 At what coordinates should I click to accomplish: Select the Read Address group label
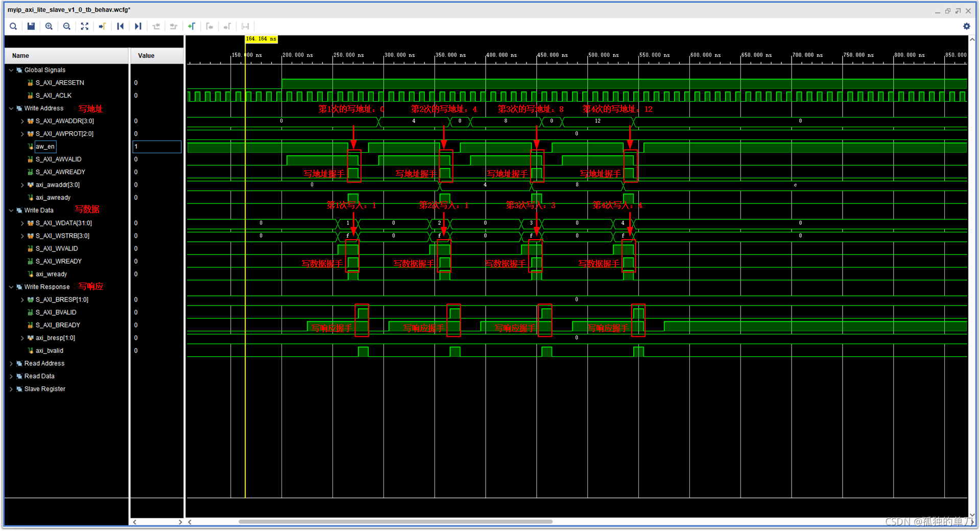click(x=44, y=363)
